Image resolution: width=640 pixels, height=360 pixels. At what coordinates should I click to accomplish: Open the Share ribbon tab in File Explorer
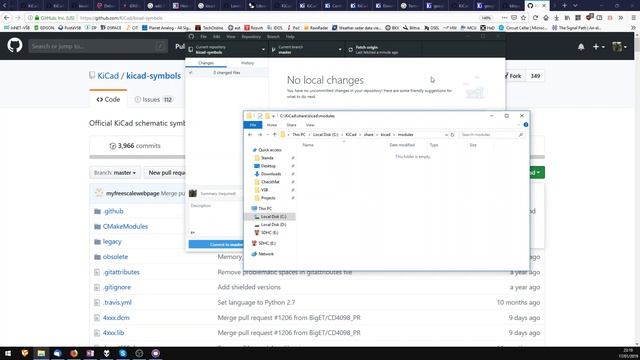(x=291, y=125)
